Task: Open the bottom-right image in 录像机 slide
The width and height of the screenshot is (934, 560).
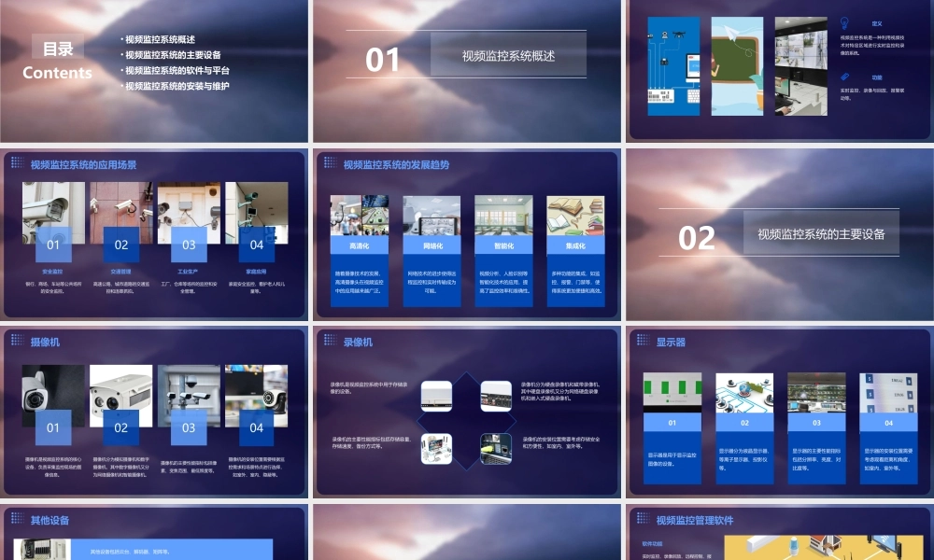Action: (496, 449)
